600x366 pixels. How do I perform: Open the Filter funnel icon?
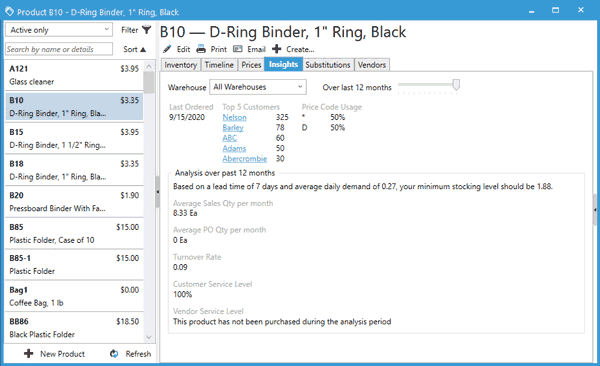click(146, 29)
